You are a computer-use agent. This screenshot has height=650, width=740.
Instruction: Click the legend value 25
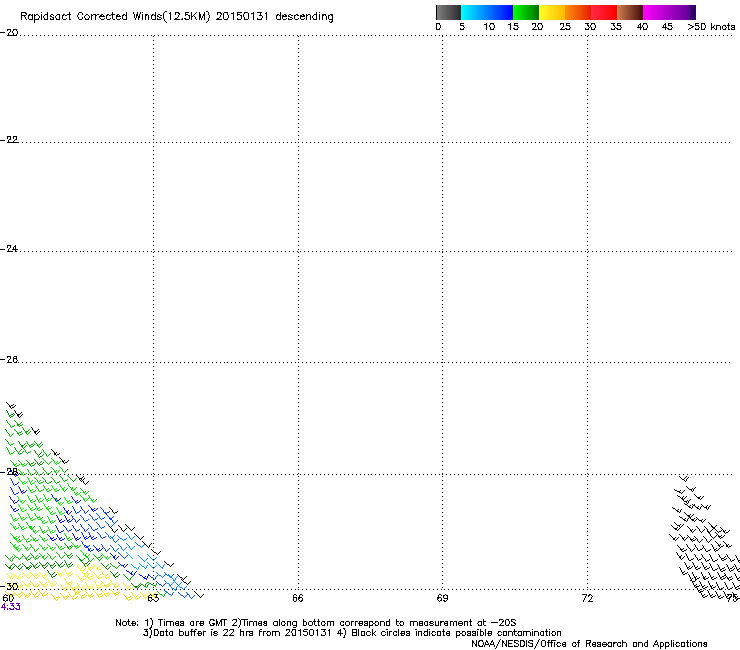(x=565, y=27)
